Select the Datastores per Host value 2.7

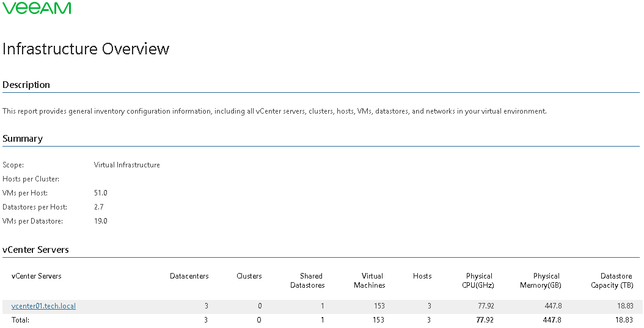(x=98, y=206)
